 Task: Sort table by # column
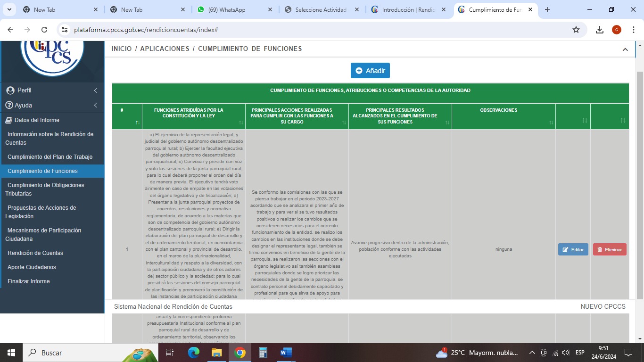coord(138,123)
